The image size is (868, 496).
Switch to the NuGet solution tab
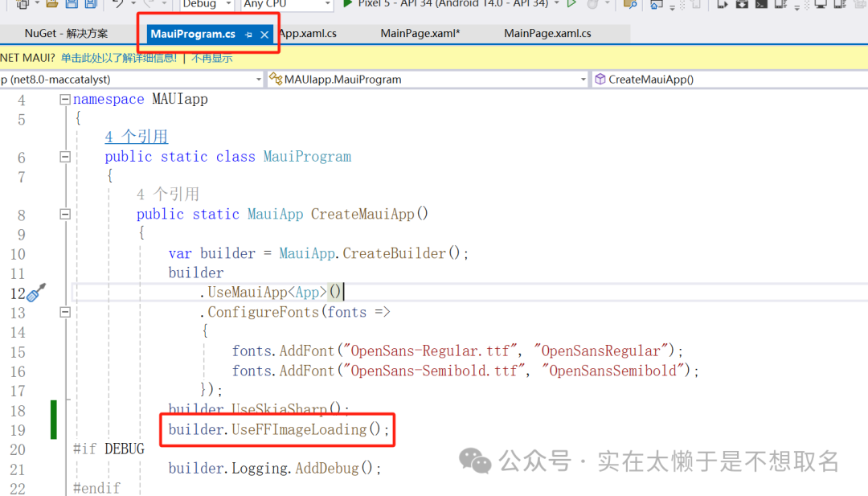[66, 34]
